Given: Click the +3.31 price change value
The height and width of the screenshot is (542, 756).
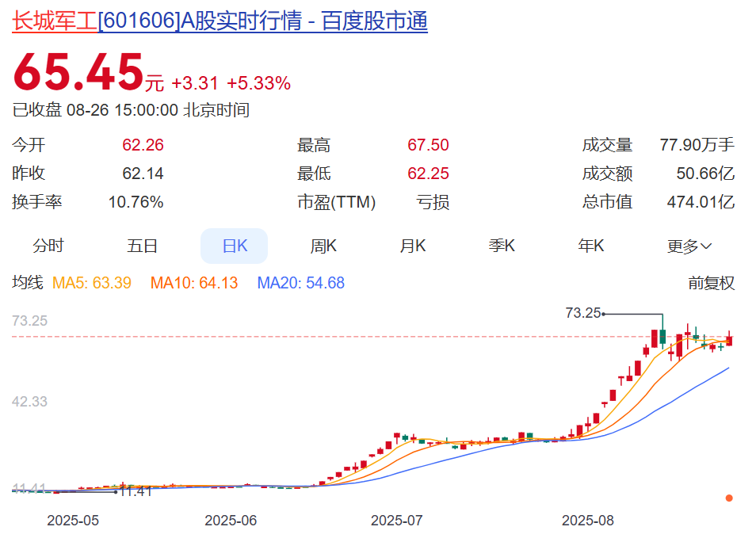Looking at the screenshot, I should click(x=195, y=83).
